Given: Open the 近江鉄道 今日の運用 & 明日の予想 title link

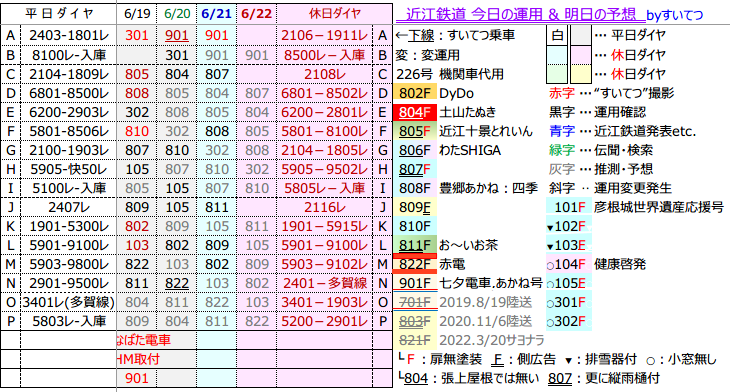Looking at the screenshot, I should click(520, 14).
